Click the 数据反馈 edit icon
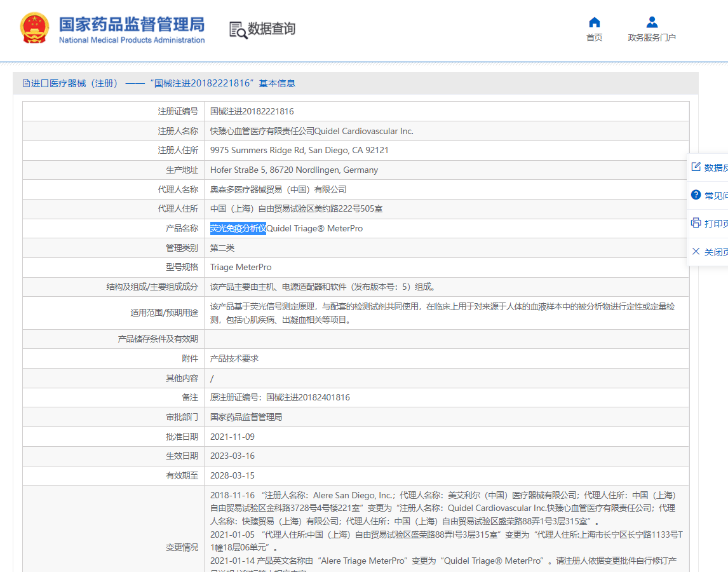Viewport: 728px width, 572px height. point(696,167)
